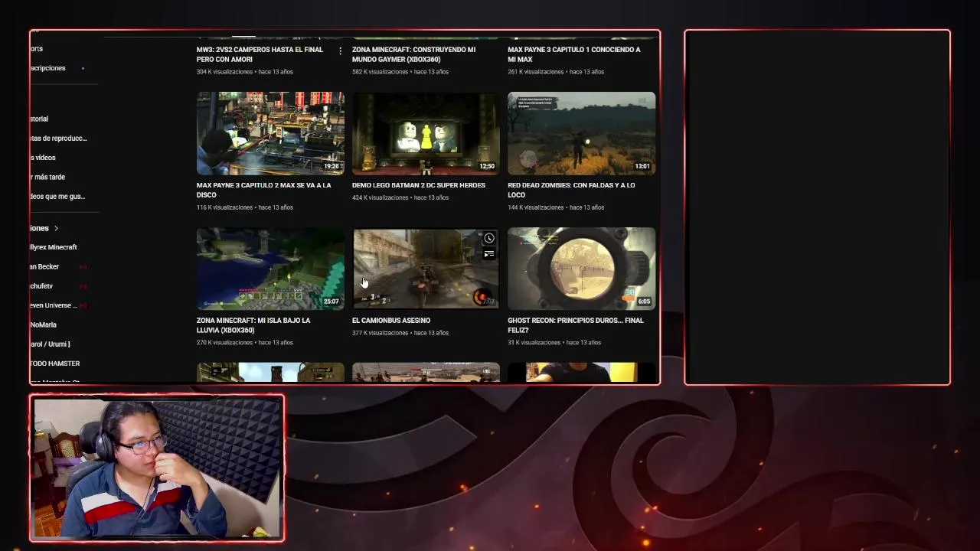Image resolution: width=980 pixels, height=551 pixels.
Task: Click title Demo Lego Batman 2 DC Super Heroes
Action: [x=418, y=185]
